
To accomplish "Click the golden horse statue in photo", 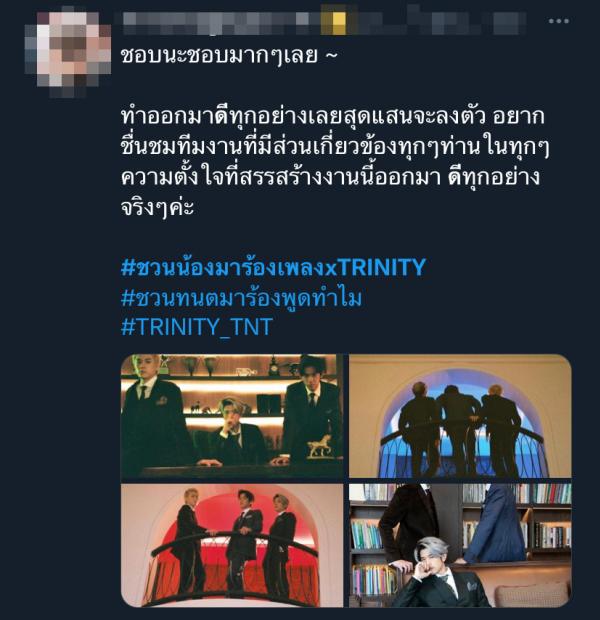I will 320,447.
